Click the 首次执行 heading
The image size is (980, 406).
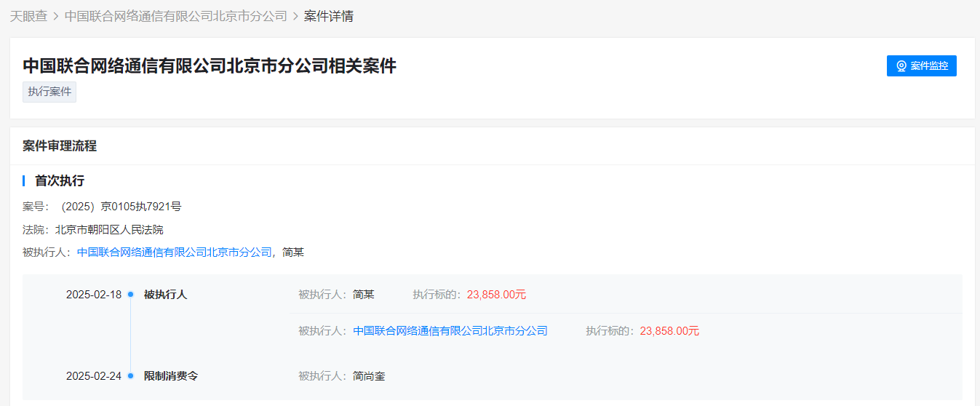click(60, 180)
